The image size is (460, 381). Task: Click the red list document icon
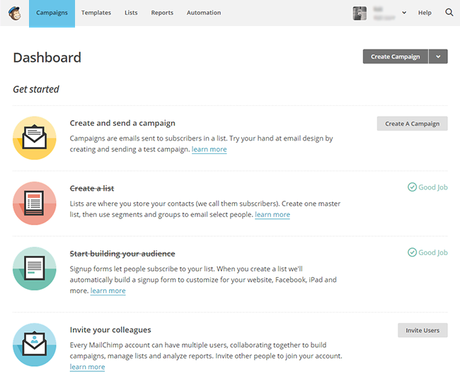pyautogui.click(x=34, y=203)
